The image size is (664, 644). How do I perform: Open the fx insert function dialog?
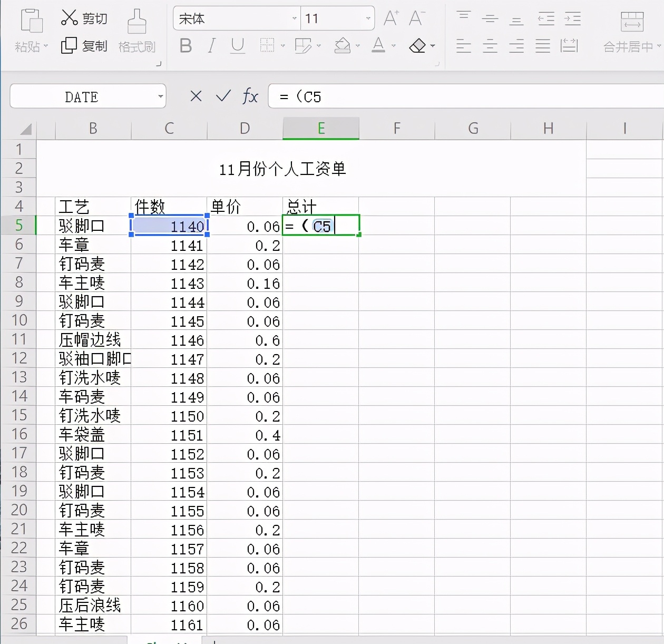tap(250, 96)
